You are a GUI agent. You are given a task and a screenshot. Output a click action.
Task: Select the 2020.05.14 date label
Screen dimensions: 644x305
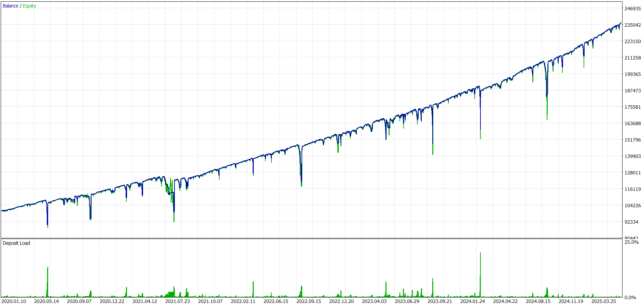46,301
